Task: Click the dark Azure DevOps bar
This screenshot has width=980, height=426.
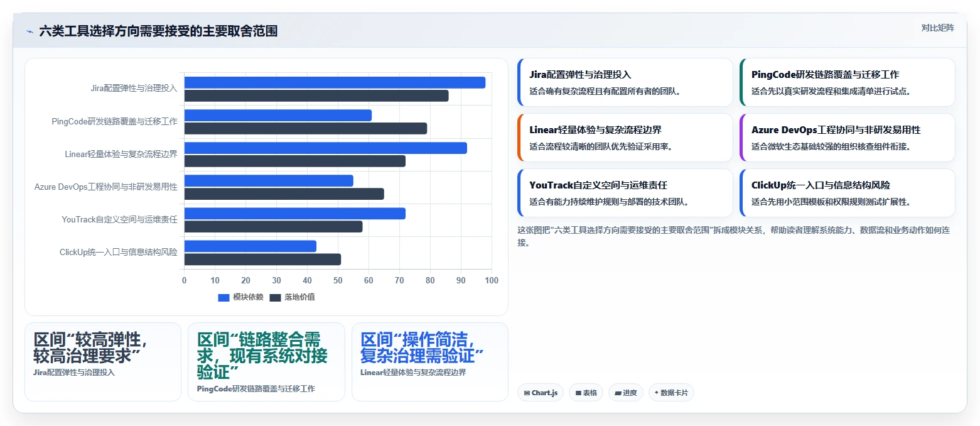Action: click(284, 194)
